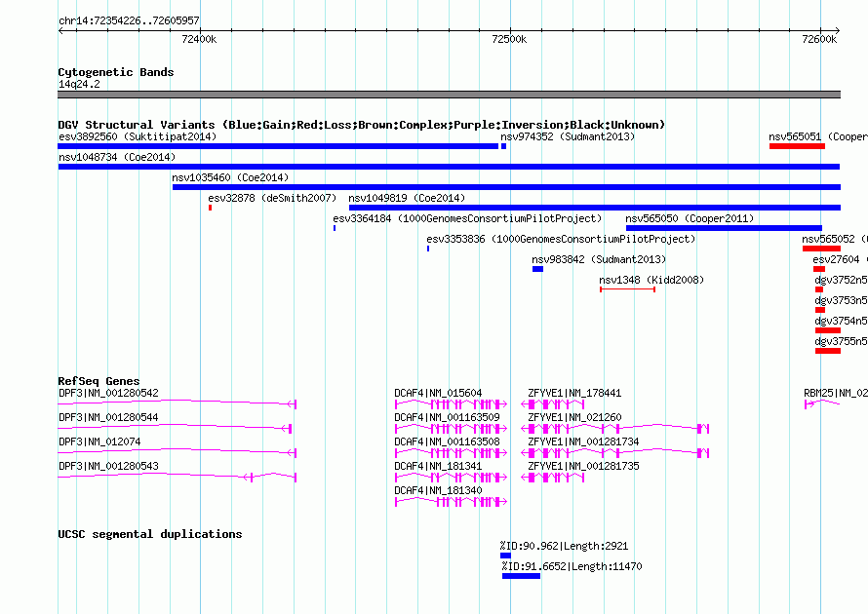
Task: Click the nsv1049819 (Coe2014) label
Action: click(407, 198)
